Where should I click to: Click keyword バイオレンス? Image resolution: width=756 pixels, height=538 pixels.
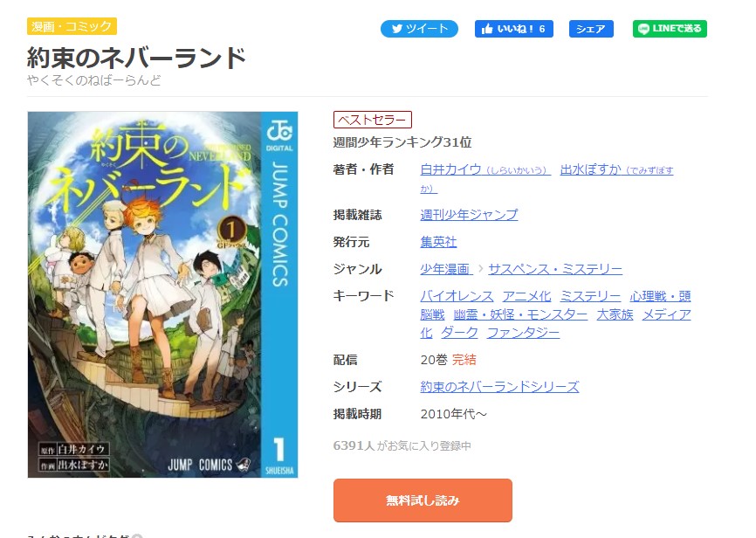pyautogui.click(x=457, y=296)
